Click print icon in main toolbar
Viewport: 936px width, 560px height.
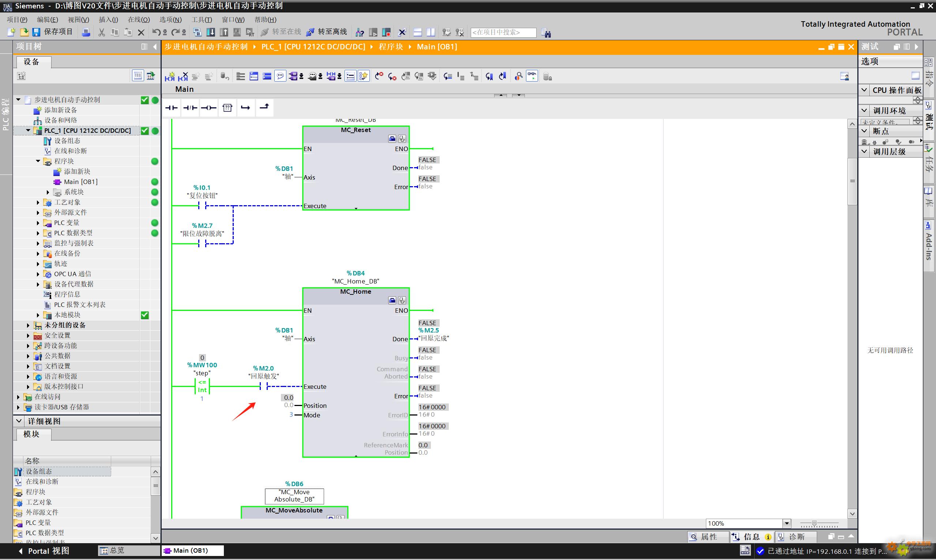coord(86,33)
